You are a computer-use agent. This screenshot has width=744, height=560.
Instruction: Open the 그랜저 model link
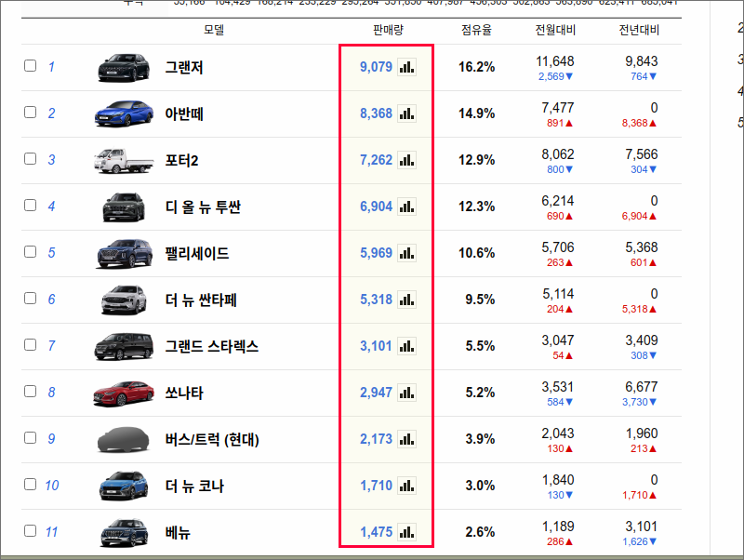184,67
